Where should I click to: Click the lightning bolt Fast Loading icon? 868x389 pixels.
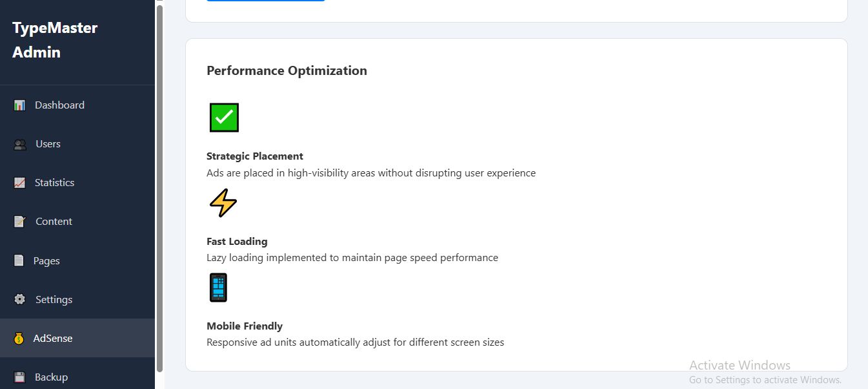click(x=223, y=203)
